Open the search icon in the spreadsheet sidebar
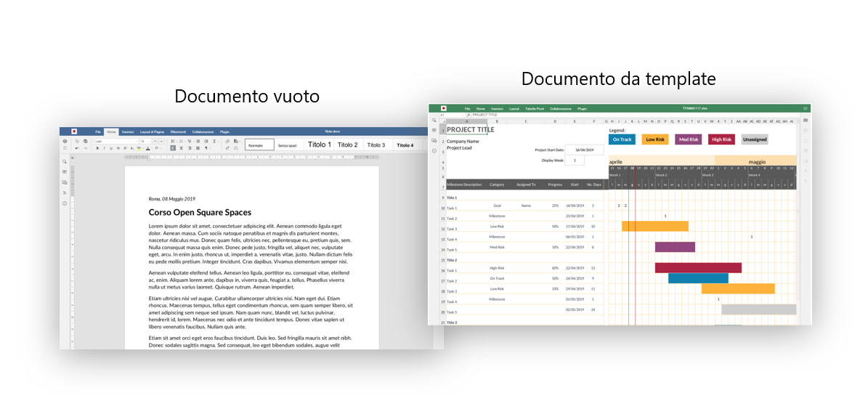868x401 pixels. (x=434, y=120)
